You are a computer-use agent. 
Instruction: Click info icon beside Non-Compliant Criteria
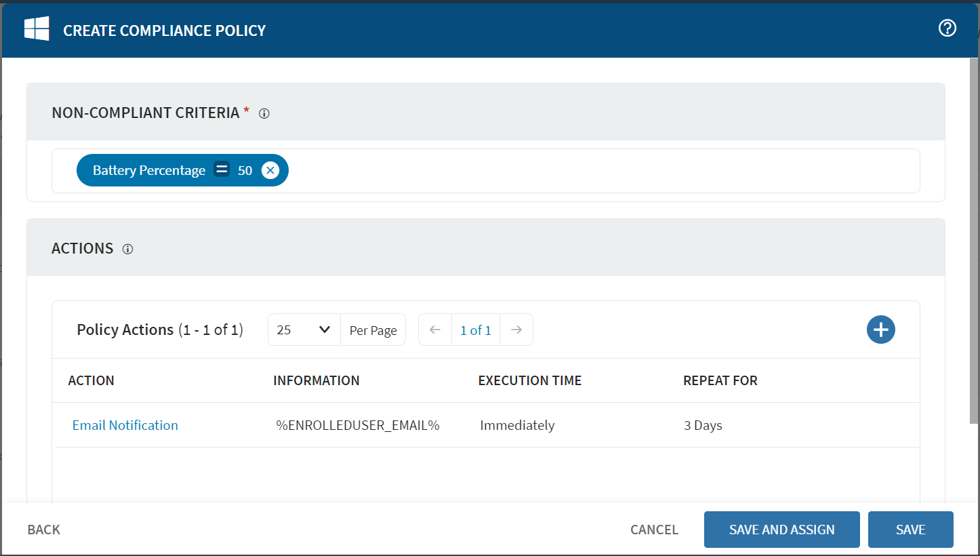[264, 113]
